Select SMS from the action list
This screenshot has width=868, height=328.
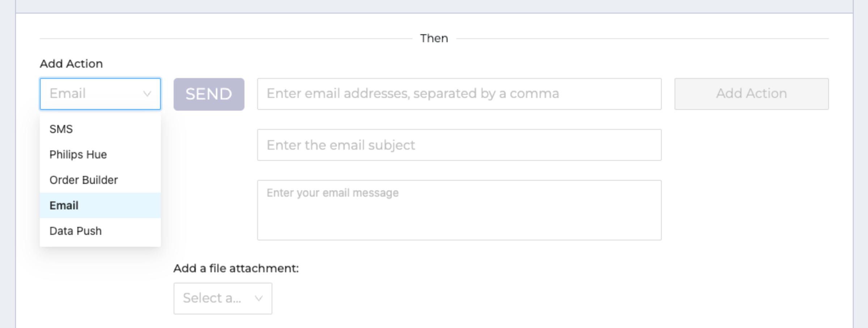(x=61, y=129)
